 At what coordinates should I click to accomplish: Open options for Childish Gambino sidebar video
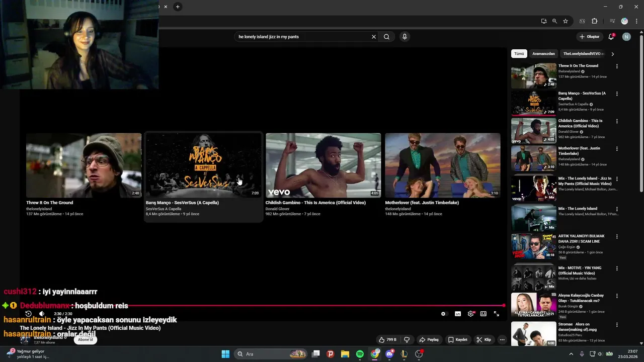617,121
